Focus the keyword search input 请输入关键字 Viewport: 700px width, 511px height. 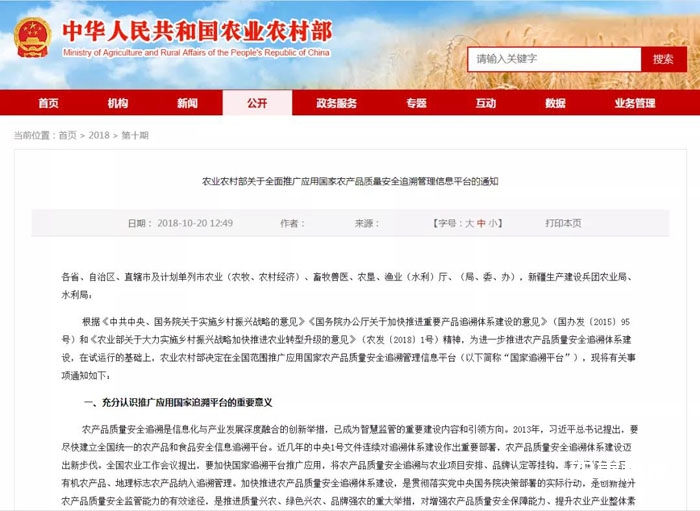pos(554,59)
